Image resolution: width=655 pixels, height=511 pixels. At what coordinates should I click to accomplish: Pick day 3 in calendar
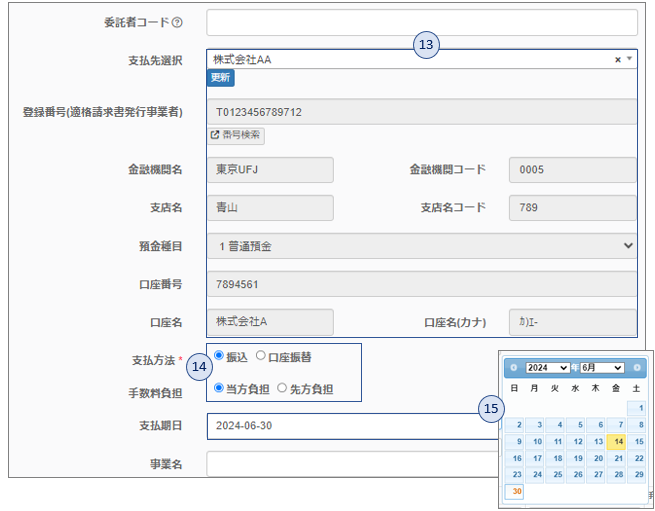[x=535, y=425]
